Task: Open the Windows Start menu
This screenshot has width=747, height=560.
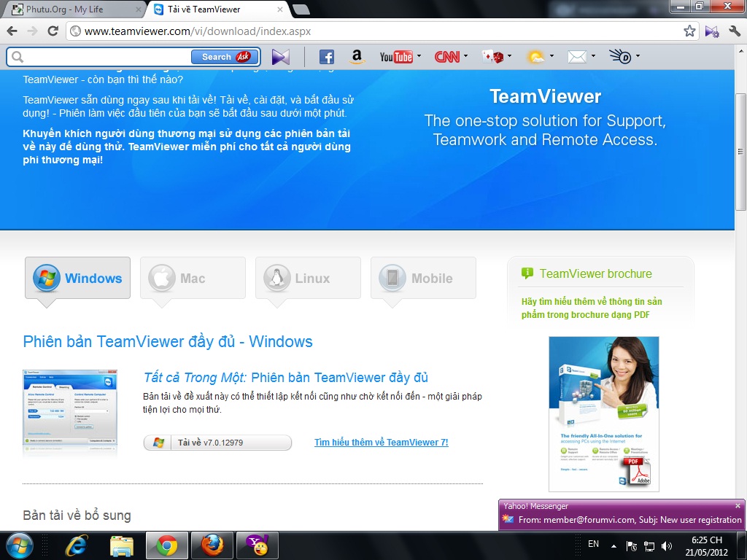Action: 19,545
